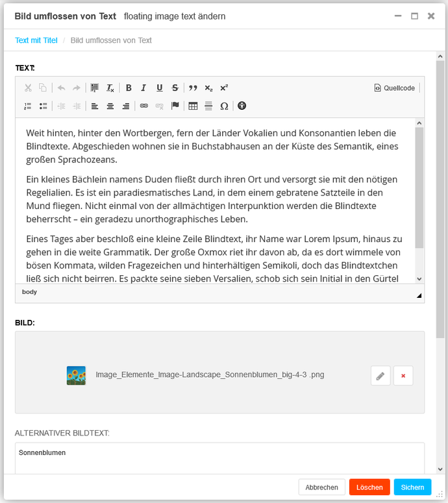Image resolution: width=448 pixels, height=503 pixels.
Task: Click inside the rich text editor body
Action: 215,201
